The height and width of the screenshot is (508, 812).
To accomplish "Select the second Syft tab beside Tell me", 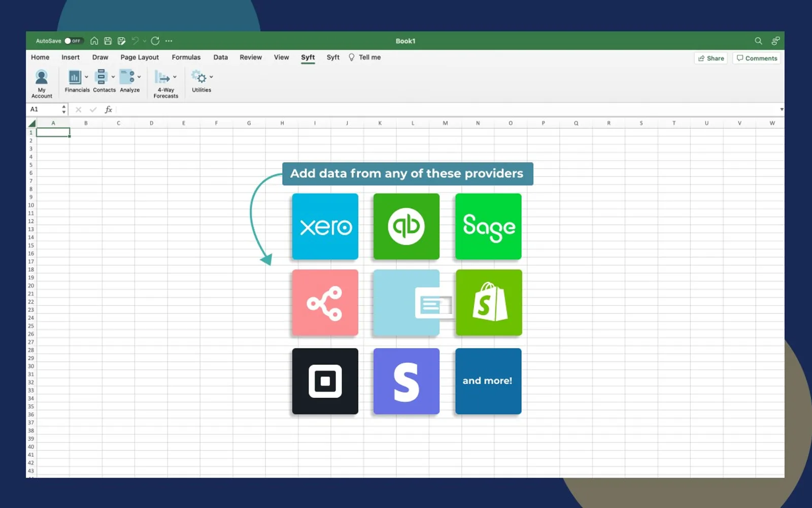I will click(333, 57).
